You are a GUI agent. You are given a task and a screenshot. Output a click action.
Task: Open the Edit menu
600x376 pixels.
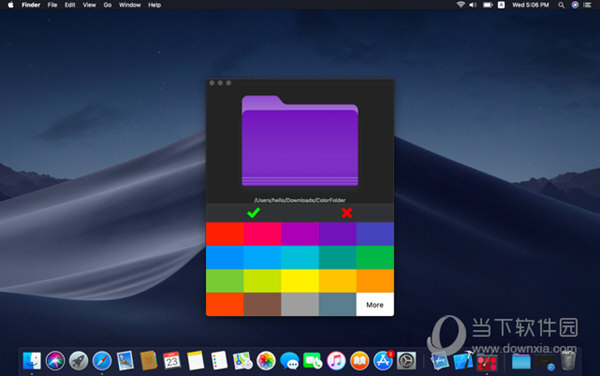(70, 5)
